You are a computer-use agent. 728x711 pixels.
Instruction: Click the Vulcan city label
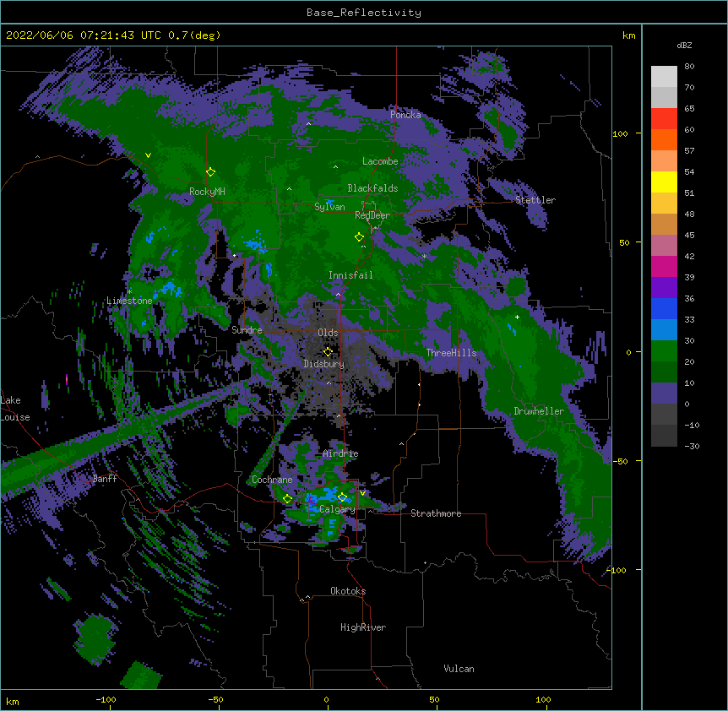459,669
